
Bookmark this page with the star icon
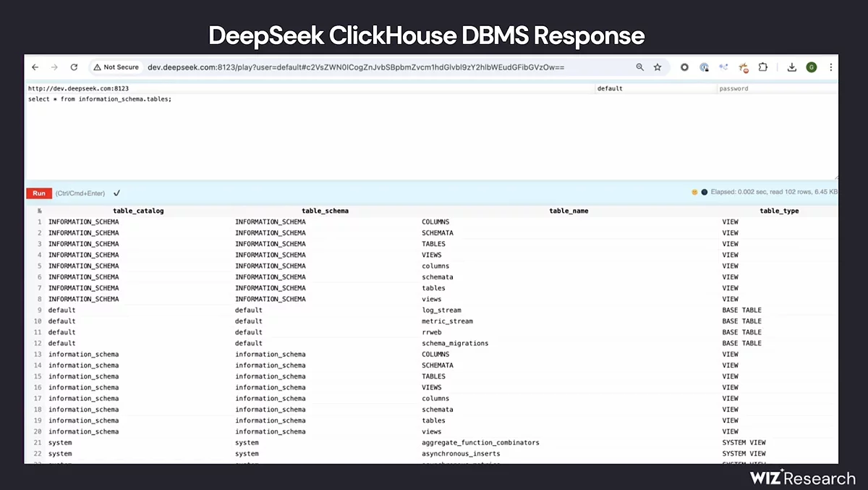658,67
